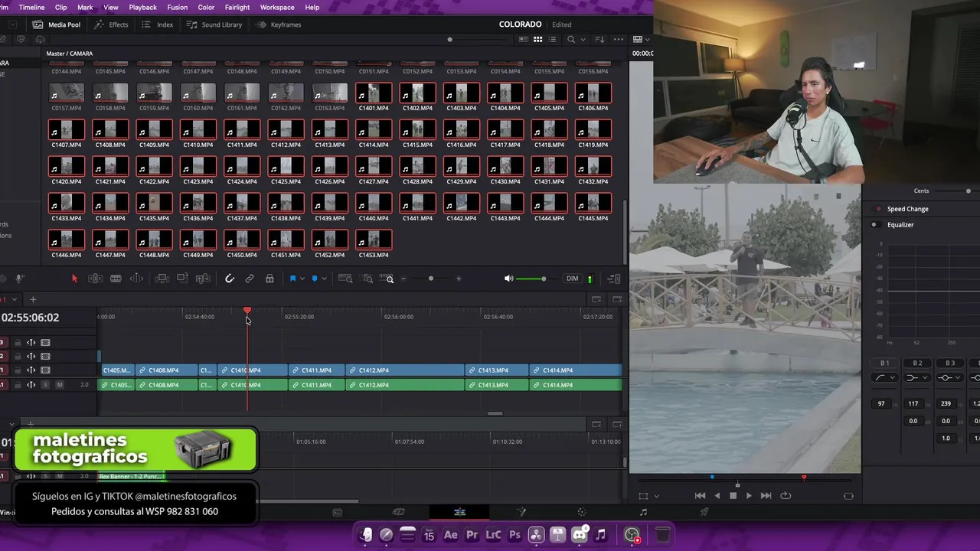Add a blue flag to the clip

[292, 279]
